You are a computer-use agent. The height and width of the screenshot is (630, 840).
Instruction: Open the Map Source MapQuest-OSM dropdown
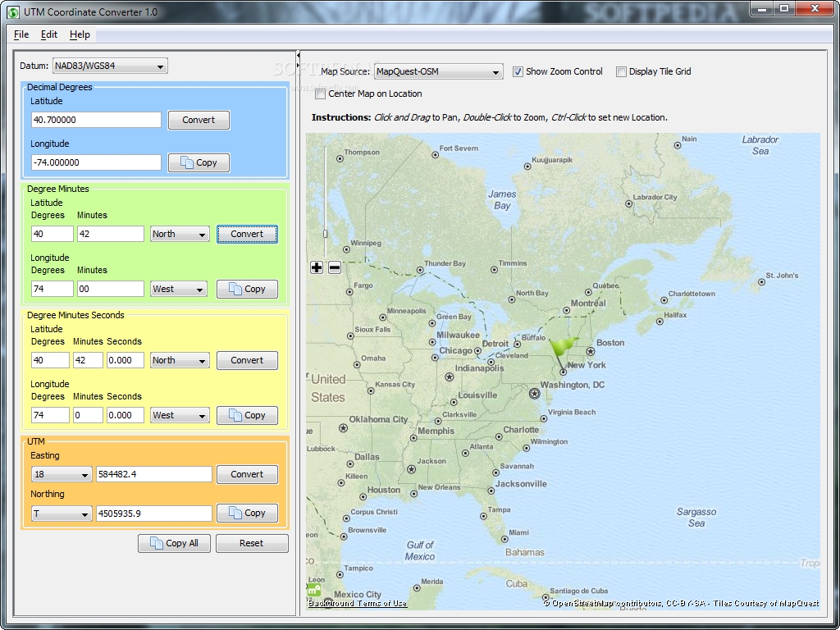(x=438, y=71)
